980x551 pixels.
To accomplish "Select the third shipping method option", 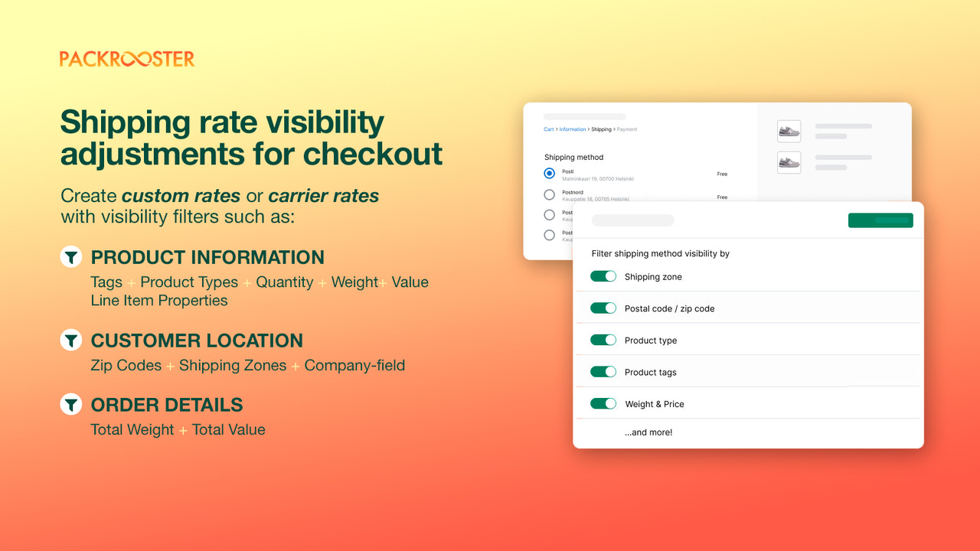I will [x=549, y=214].
